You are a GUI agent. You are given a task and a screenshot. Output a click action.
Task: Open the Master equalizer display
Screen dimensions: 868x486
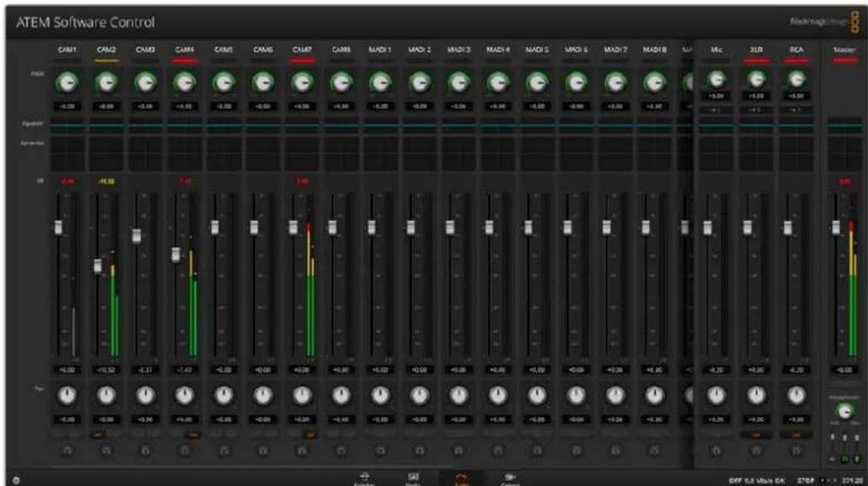pyautogui.click(x=845, y=126)
